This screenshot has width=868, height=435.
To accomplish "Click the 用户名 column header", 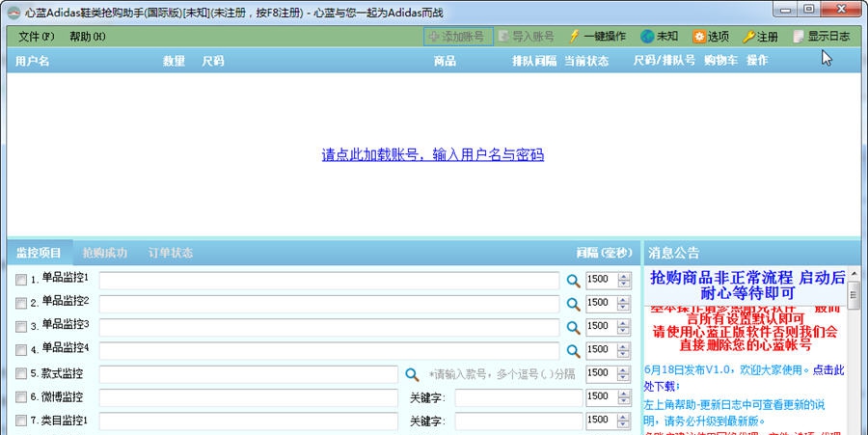I will 32,61.
